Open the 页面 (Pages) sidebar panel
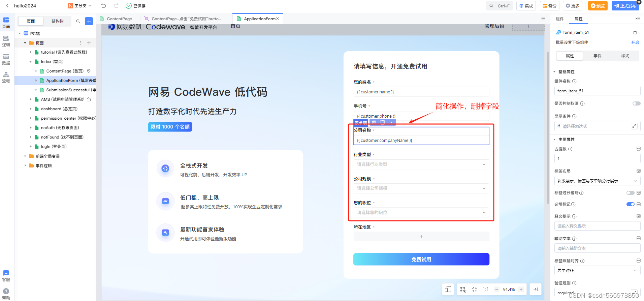This screenshot has height=301, width=644. 6,23
